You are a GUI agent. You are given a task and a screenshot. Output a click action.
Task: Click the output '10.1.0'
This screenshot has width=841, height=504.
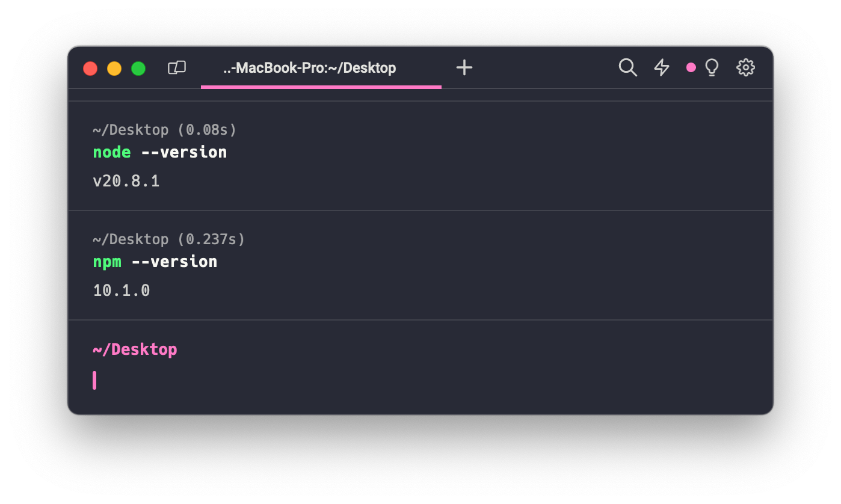click(122, 290)
